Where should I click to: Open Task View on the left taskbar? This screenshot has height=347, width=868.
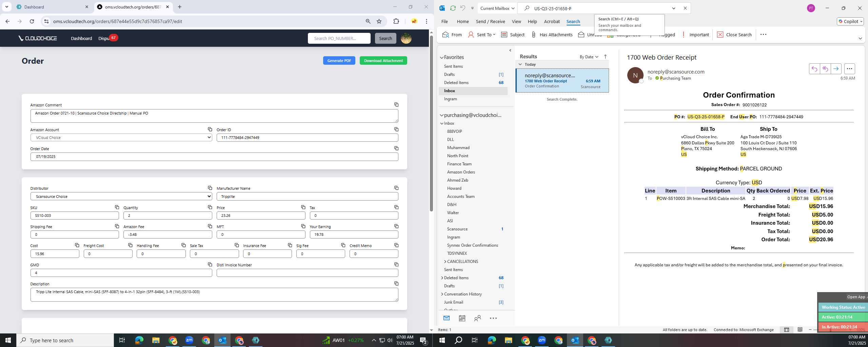(x=122, y=340)
